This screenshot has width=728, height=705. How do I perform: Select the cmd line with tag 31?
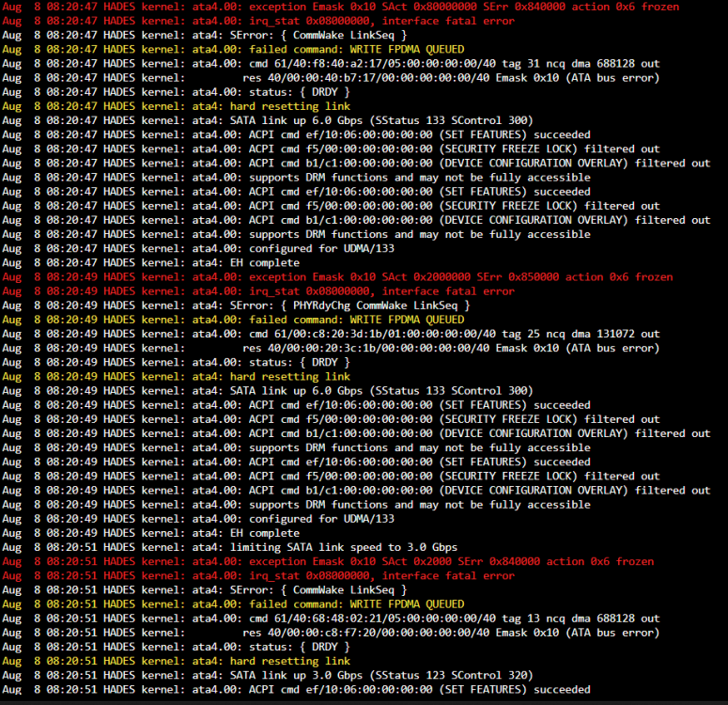click(x=331, y=64)
